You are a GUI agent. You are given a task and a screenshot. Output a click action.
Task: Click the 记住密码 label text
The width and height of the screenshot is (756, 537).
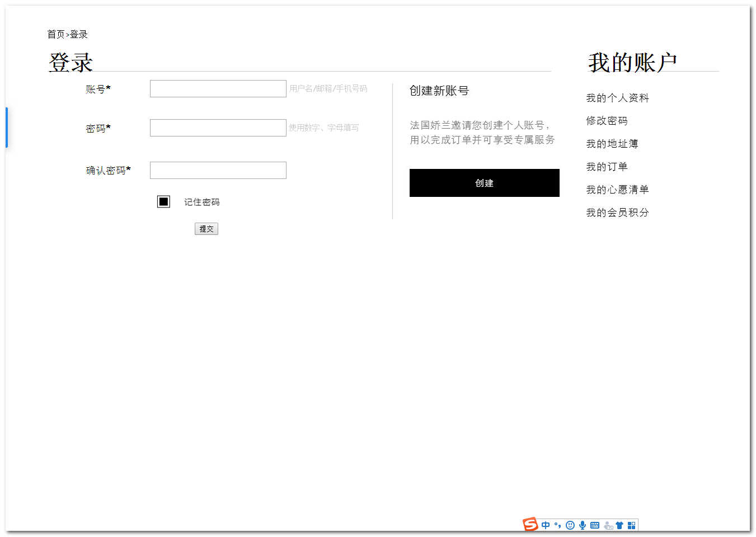click(202, 202)
